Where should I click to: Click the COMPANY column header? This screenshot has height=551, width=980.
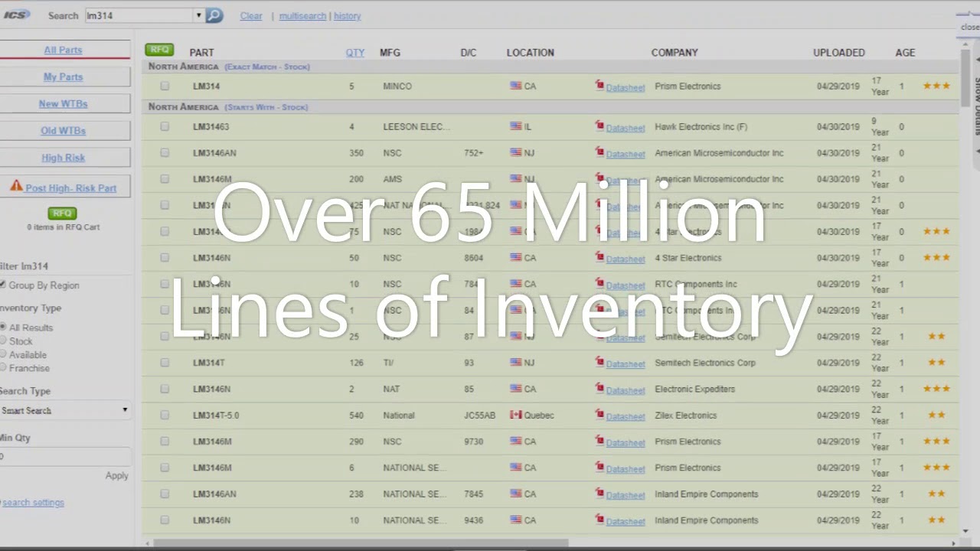pos(675,53)
